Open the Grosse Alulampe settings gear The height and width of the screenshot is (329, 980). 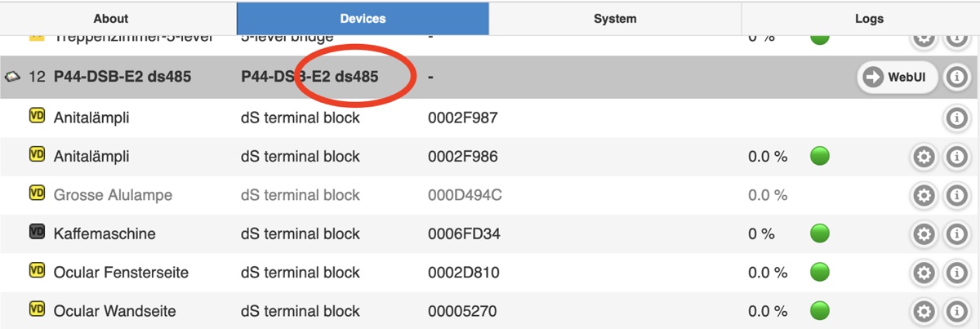pos(924,195)
